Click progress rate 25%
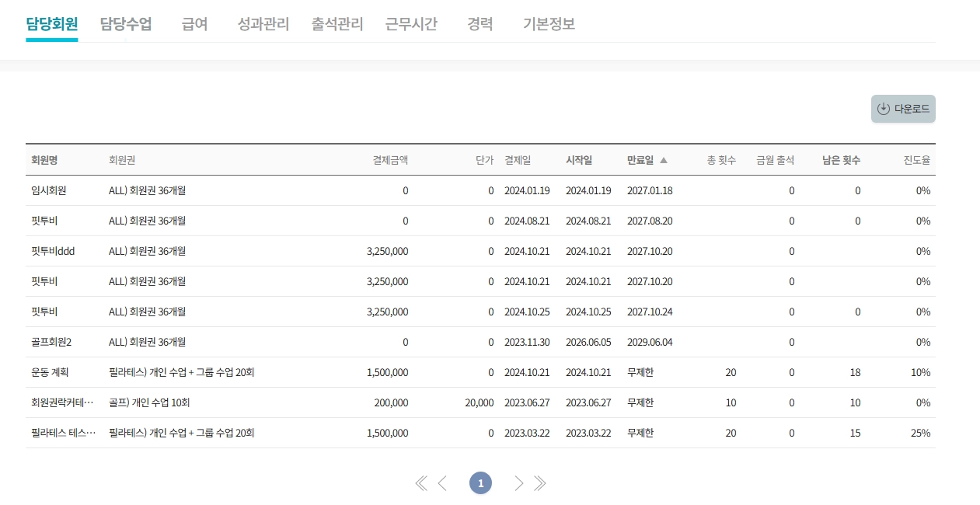The image size is (980, 505). click(921, 433)
